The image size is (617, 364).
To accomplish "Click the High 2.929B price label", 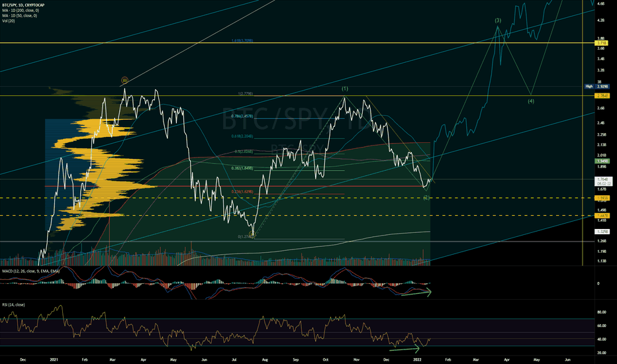I will (x=597, y=86).
